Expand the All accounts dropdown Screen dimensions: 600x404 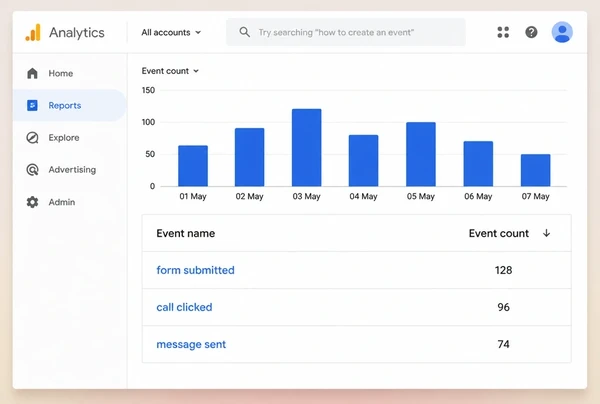pyautogui.click(x=171, y=33)
